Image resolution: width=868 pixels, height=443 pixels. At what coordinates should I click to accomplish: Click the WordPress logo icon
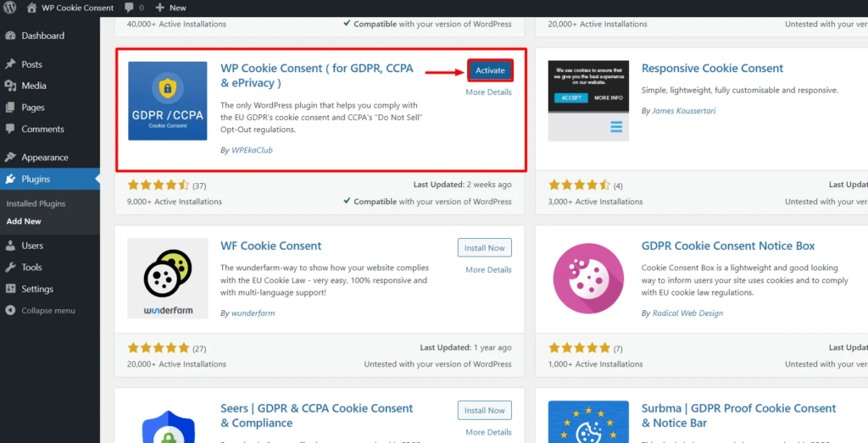pos(10,8)
